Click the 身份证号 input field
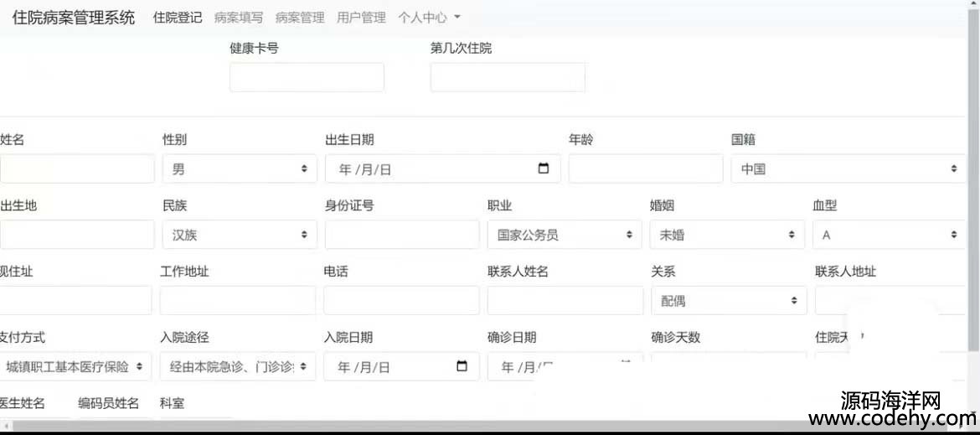This screenshot has height=435, width=980. click(402, 235)
